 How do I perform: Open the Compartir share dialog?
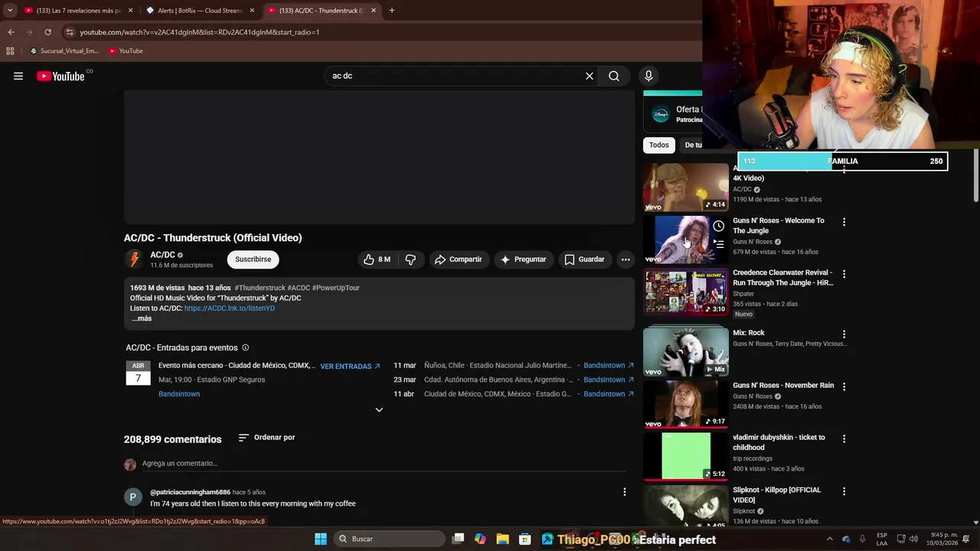458,259
